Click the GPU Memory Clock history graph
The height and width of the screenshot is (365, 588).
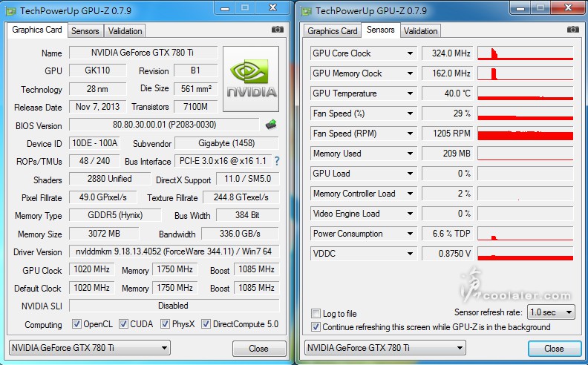526,73
